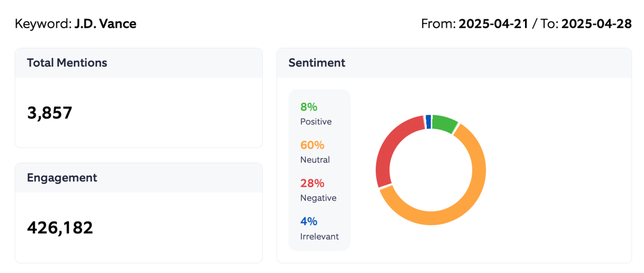
Task: Select the green Positive donut segment
Action: (x=444, y=123)
